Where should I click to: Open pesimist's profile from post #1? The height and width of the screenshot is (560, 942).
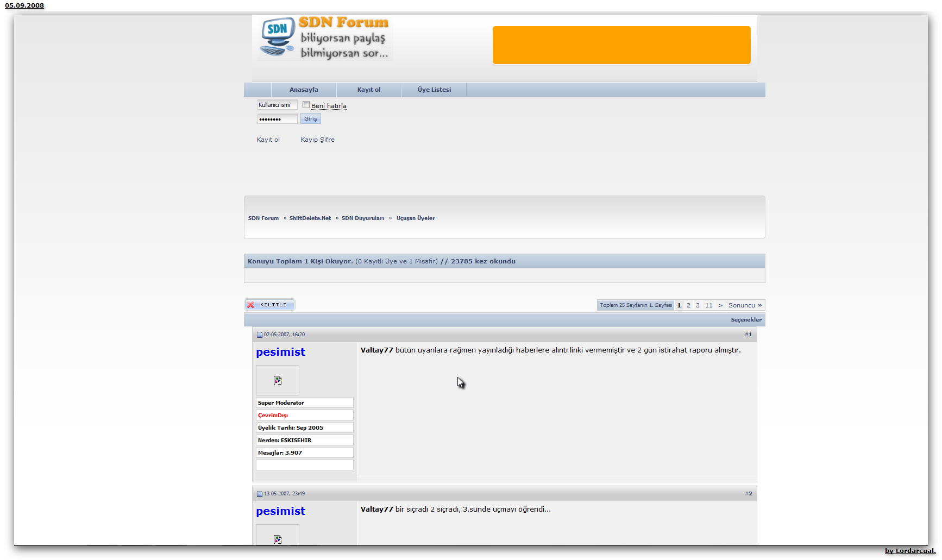(x=281, y=352)
